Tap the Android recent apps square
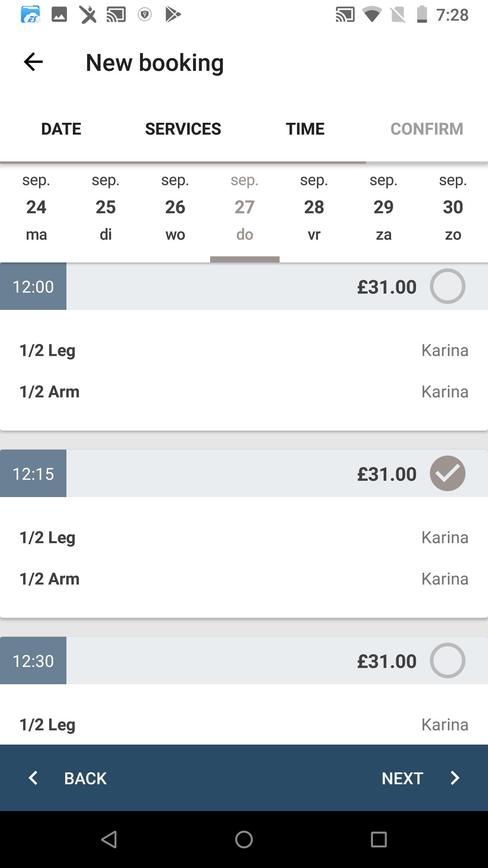 tap(379, 840)
